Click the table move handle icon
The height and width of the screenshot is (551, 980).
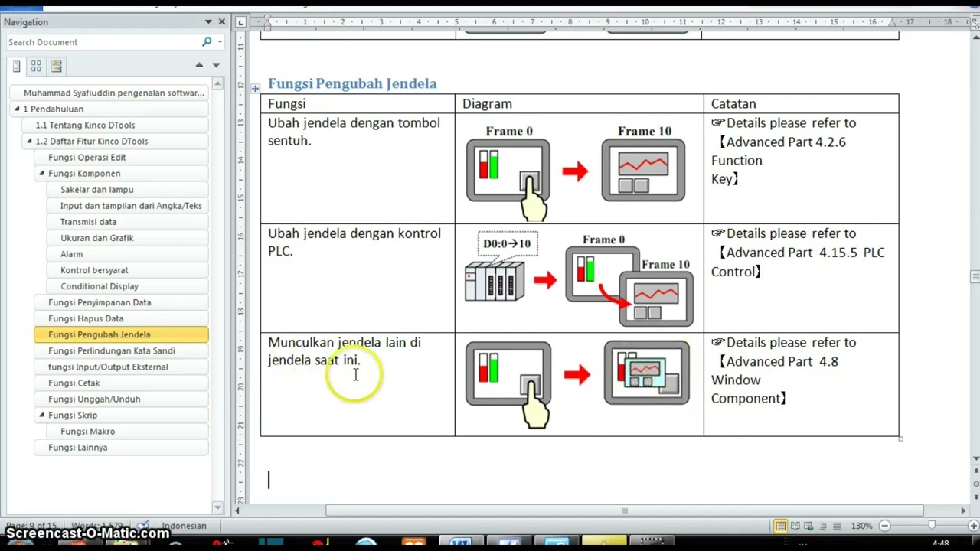pos(255,89)
